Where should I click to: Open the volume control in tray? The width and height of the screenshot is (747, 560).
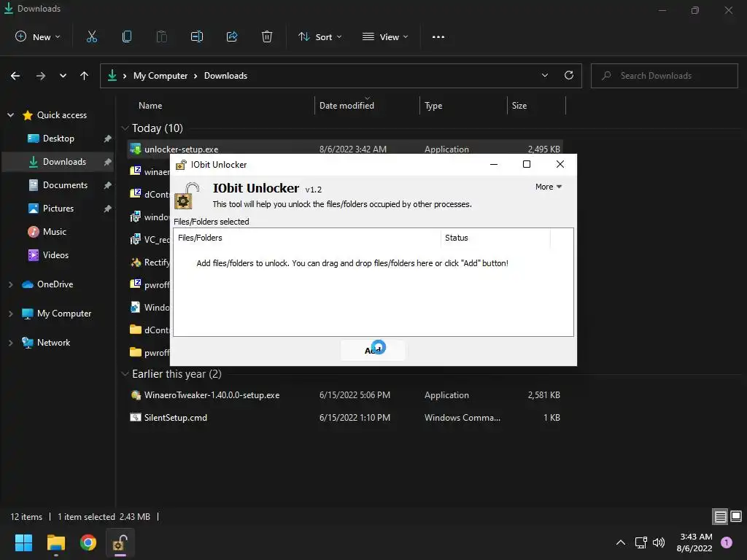coord(659,542)
